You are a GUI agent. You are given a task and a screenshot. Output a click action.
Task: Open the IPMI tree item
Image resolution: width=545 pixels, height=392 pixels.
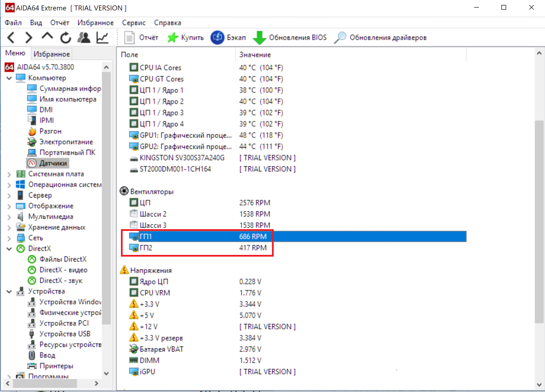tap(41, 120)
